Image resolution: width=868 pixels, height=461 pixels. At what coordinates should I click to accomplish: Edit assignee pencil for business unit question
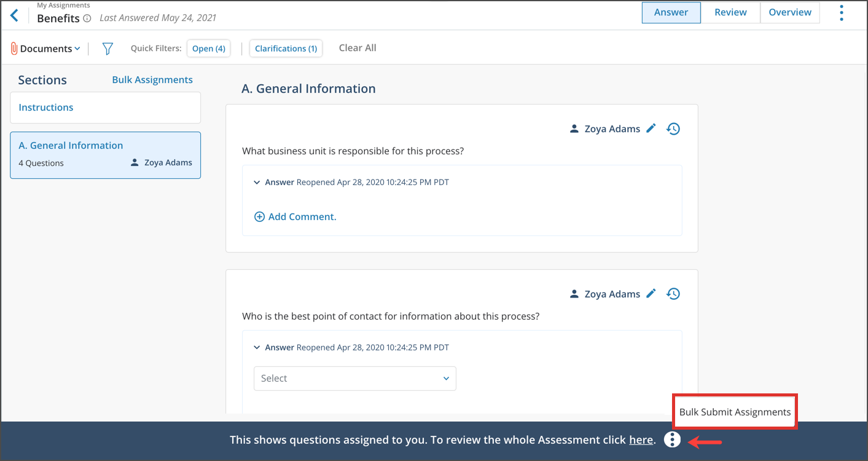pyautogui.click(x=651, y=128)
